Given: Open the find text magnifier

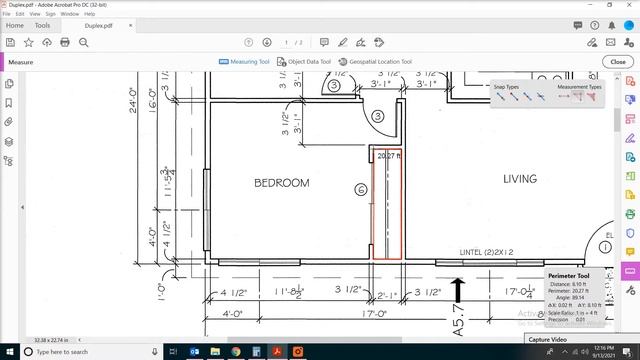Looking at the screenshot, I should click(x=84, y=42).
